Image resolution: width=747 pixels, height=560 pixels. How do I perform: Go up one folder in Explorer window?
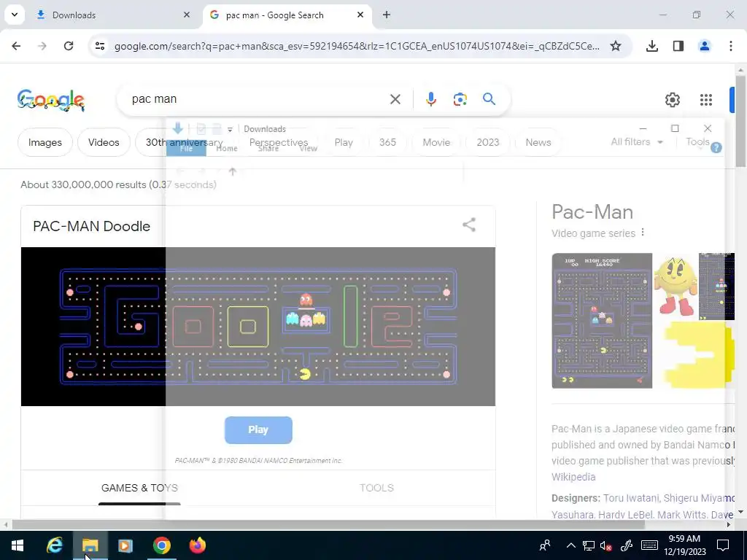click(x=233, y=171)
